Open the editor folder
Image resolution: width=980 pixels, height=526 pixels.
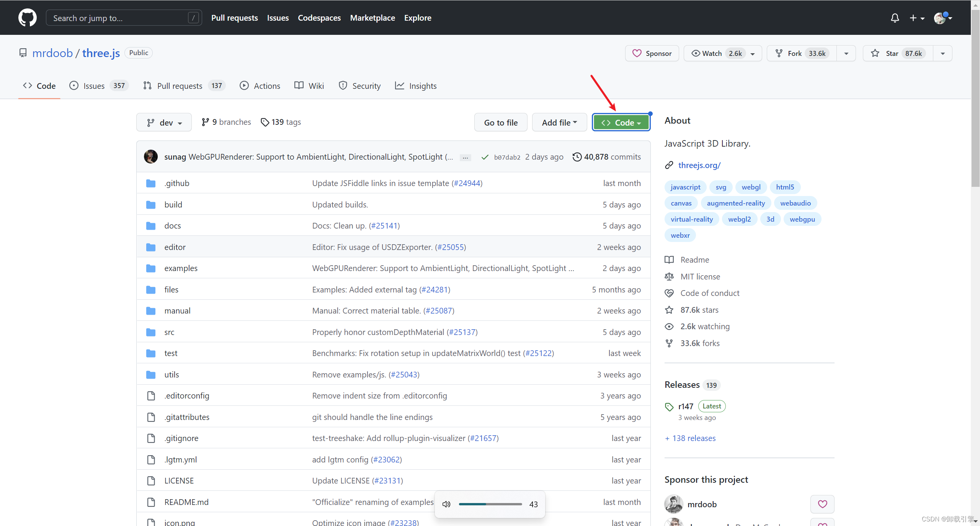[x=175, y=247]
